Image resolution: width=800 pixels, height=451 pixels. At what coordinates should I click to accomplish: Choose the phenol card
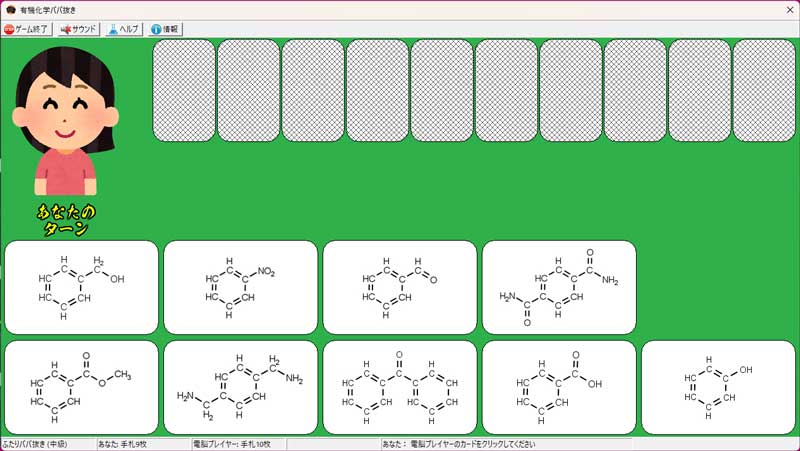point(718,387)
